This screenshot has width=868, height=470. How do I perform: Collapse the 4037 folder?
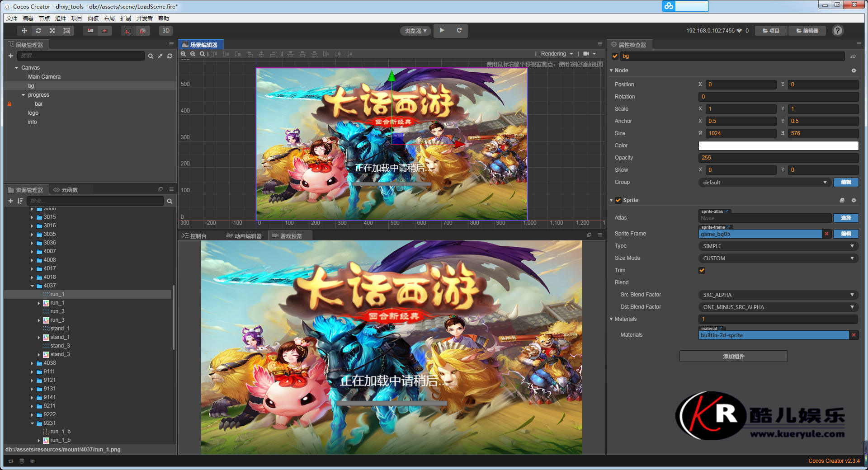tap(32, 286)
